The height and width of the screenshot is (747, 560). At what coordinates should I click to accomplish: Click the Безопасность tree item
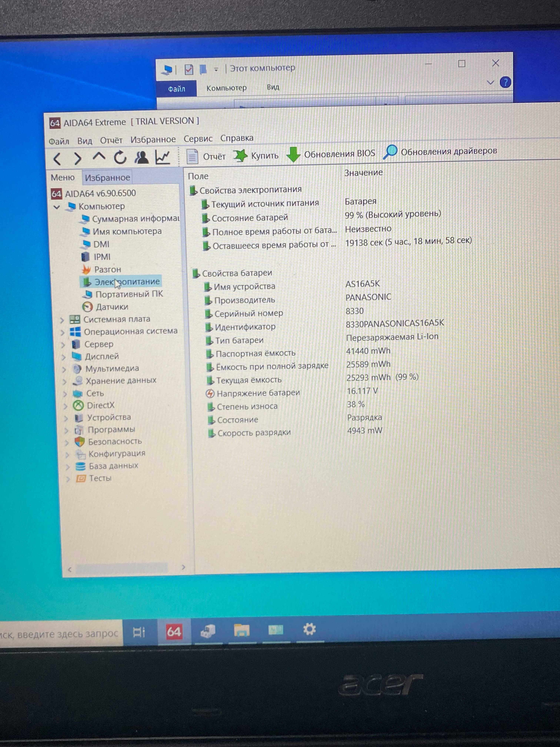point(108,441)
